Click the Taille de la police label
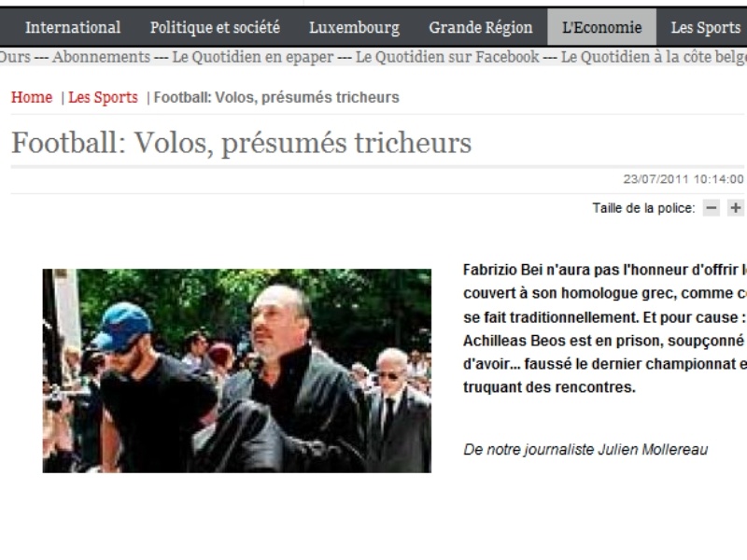This screenshot has width=747, height=560. [643, 208]
